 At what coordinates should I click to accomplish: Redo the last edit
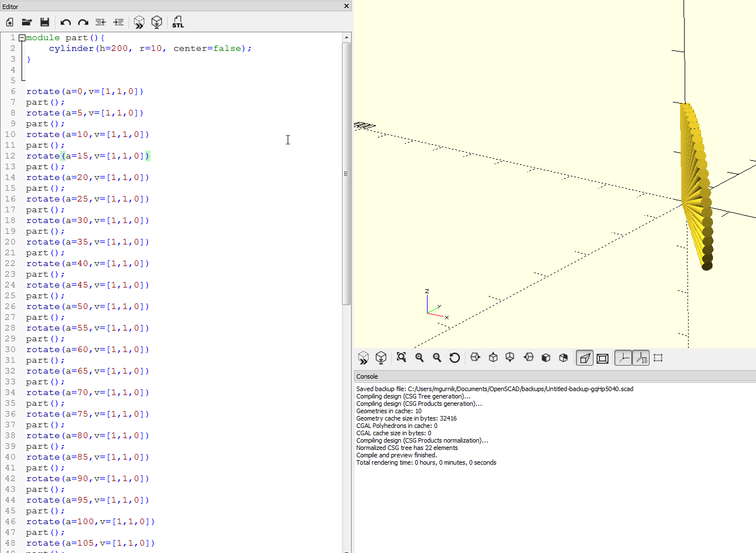[x=83, y=22]
